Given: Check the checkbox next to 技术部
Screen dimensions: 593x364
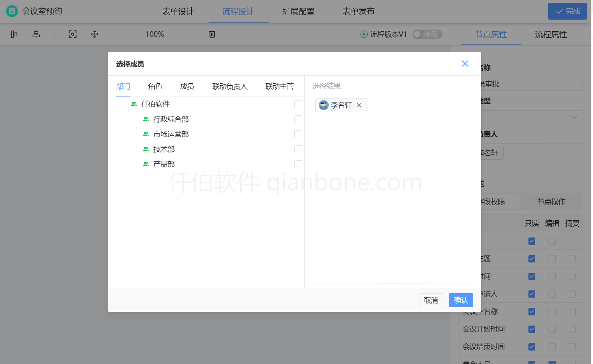Looking at the screenshot, I should click(298, 149).
